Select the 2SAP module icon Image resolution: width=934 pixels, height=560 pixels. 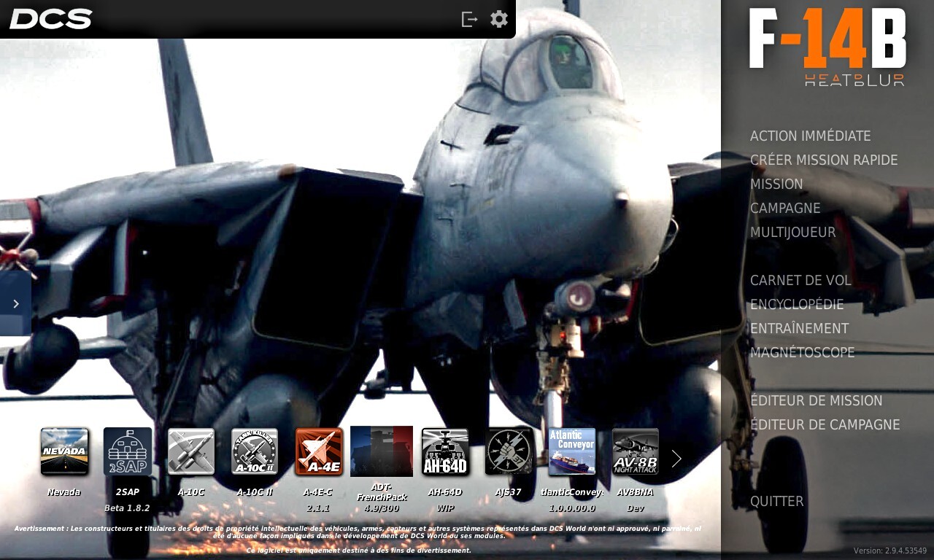tap(128, 451)
